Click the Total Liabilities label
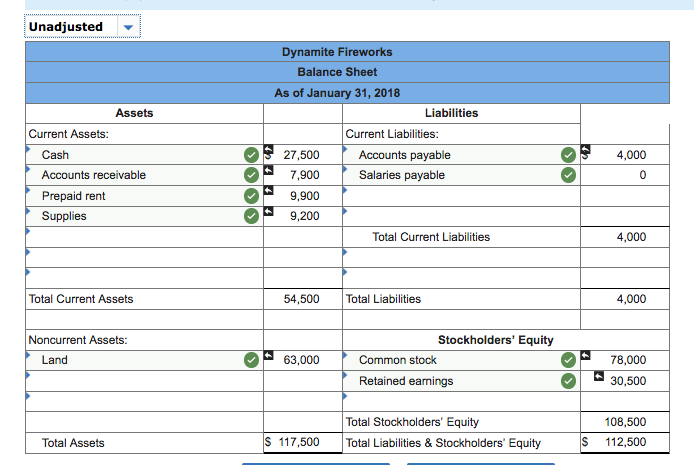This screenshot has height=465, width=694. point(383,299)
